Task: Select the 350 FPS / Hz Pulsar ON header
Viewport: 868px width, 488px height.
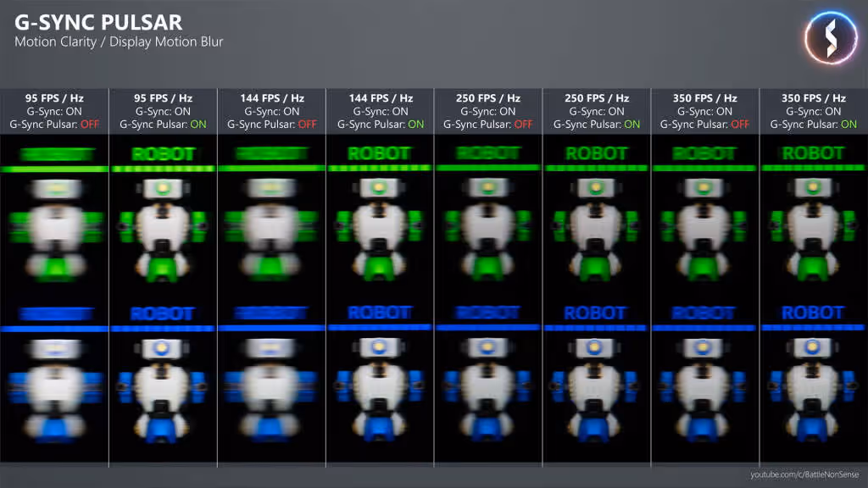Action: click(814, 97)
